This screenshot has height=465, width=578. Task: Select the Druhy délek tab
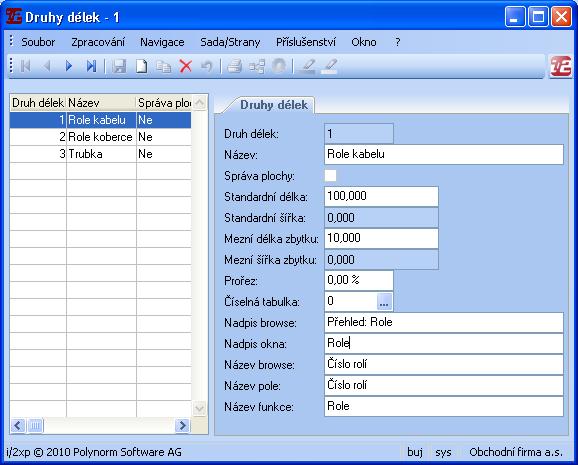tap(273, 105)
